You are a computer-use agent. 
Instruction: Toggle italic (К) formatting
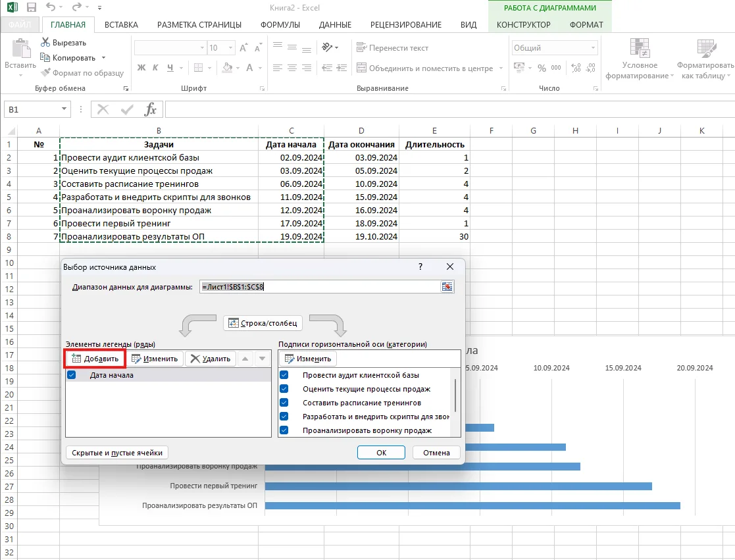155,68
